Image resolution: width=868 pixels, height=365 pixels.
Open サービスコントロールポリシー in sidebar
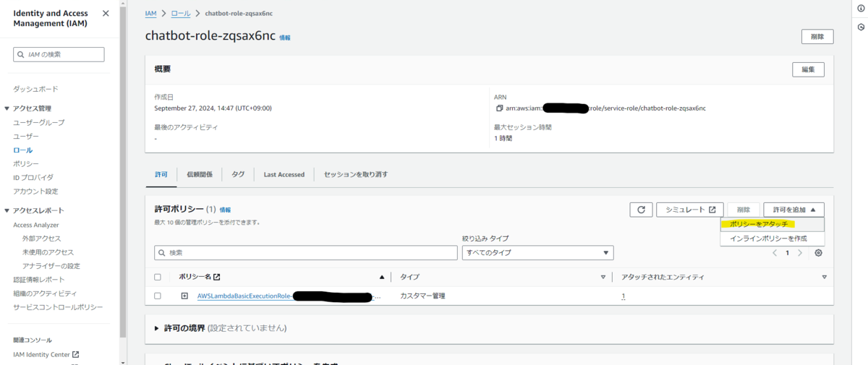tap(58, 307)
